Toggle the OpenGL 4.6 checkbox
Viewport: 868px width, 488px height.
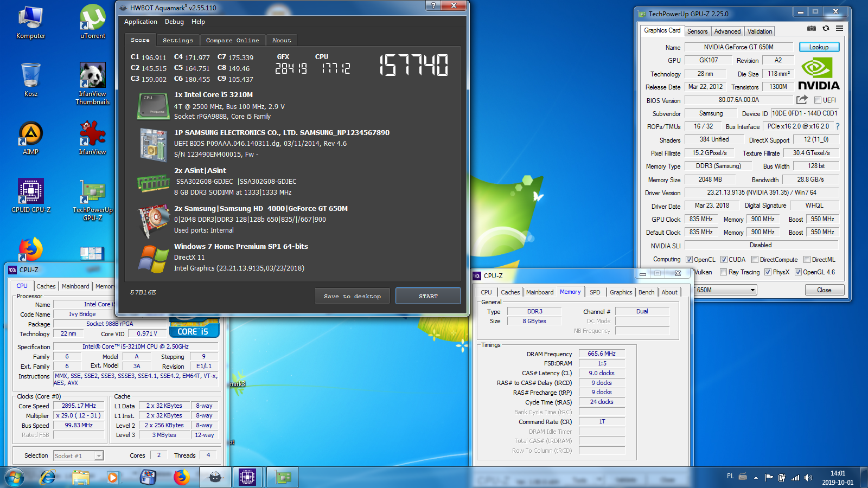click(798, 272)
